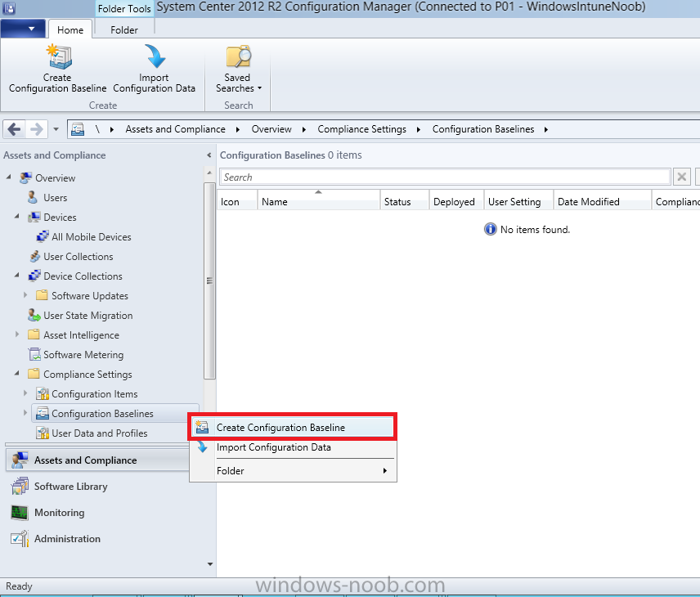Open Software Library workspace

click(x=70, y=487)
